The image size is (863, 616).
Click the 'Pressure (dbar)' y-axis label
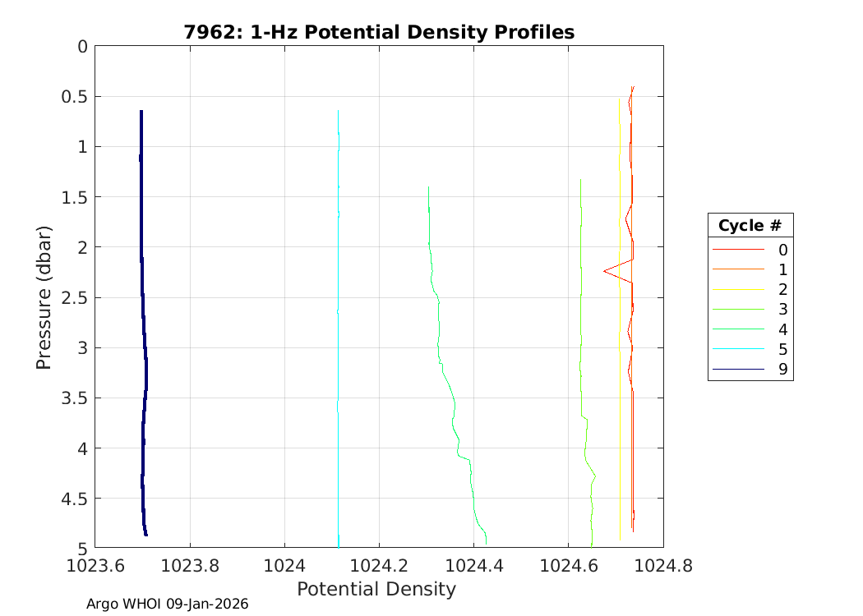[x=44, y=297]
